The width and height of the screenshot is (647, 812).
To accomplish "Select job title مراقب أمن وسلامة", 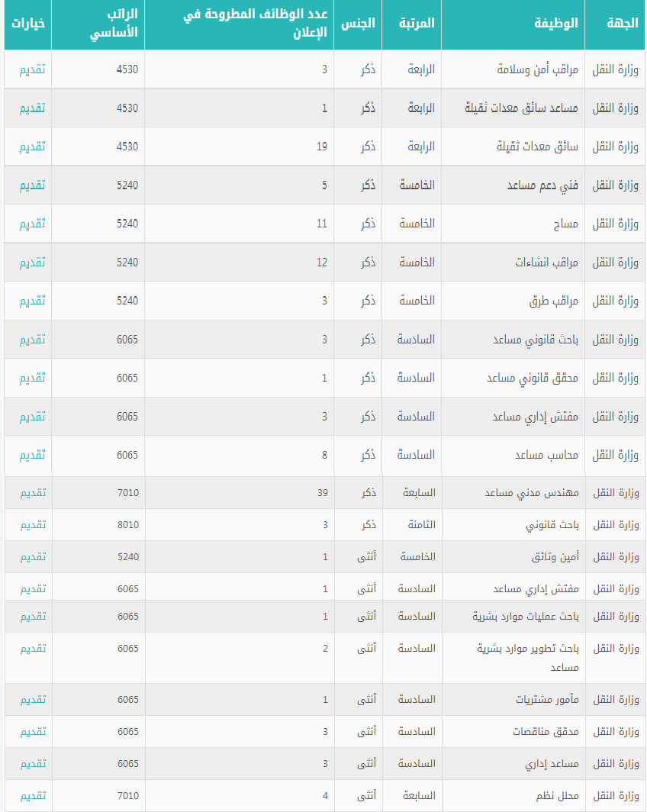I will (537, 69).
